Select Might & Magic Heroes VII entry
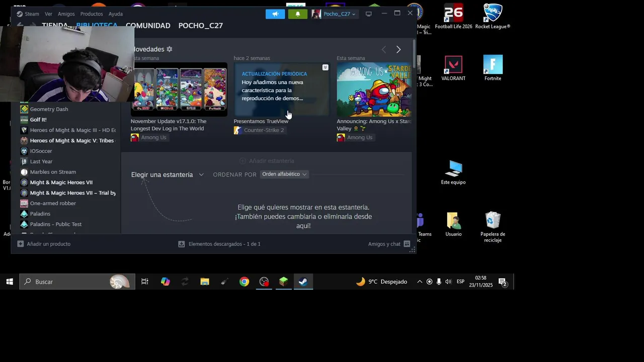This screenshot has height=362, width=644. tap(61, 183)
